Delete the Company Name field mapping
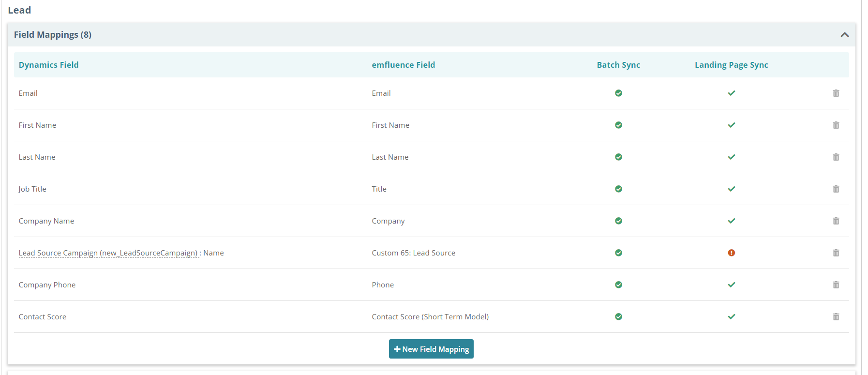 point(836,221)
